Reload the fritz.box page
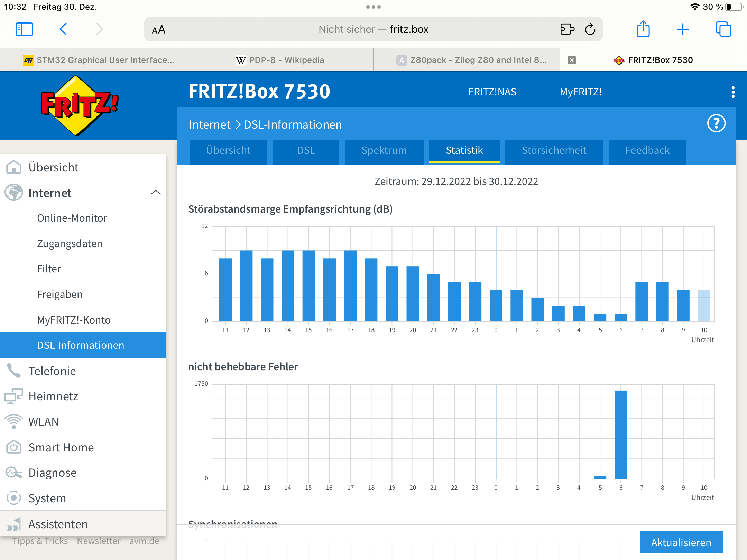 590,29
